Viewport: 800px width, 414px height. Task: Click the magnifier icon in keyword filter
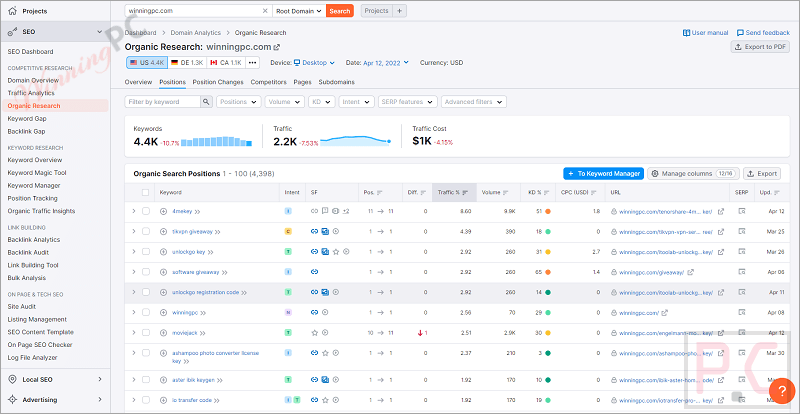206,102
